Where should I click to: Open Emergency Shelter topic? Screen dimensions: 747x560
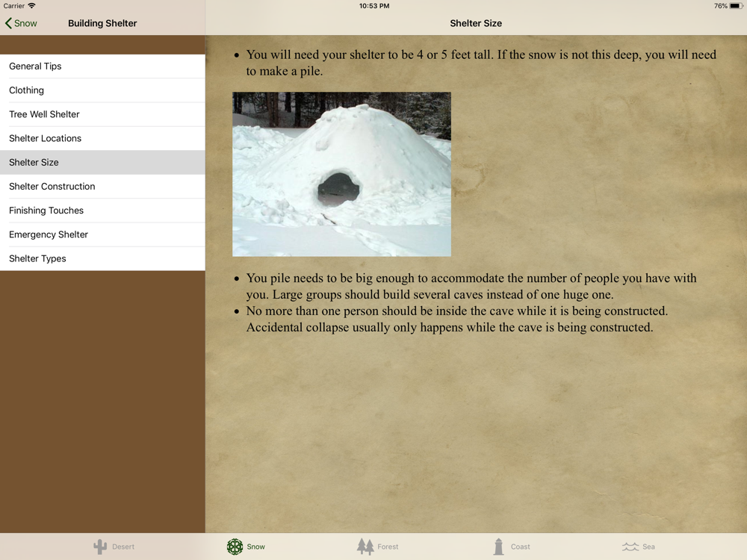[102, 234]
